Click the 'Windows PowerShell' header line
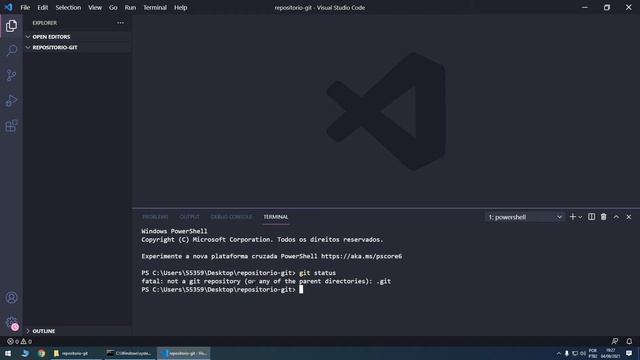 [174, 231]
